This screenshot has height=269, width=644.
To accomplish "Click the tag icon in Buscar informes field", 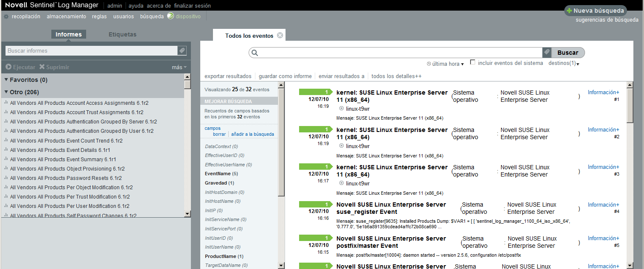I will (182, 50).
